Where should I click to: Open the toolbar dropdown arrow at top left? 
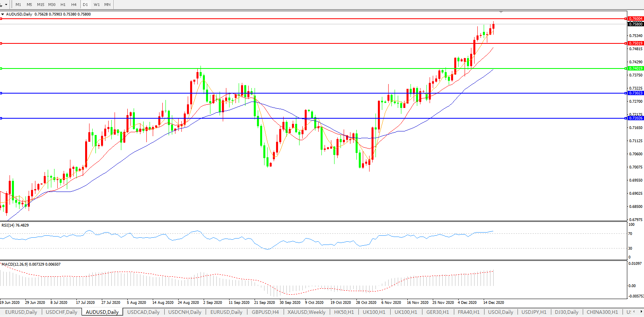pos(6,4)
